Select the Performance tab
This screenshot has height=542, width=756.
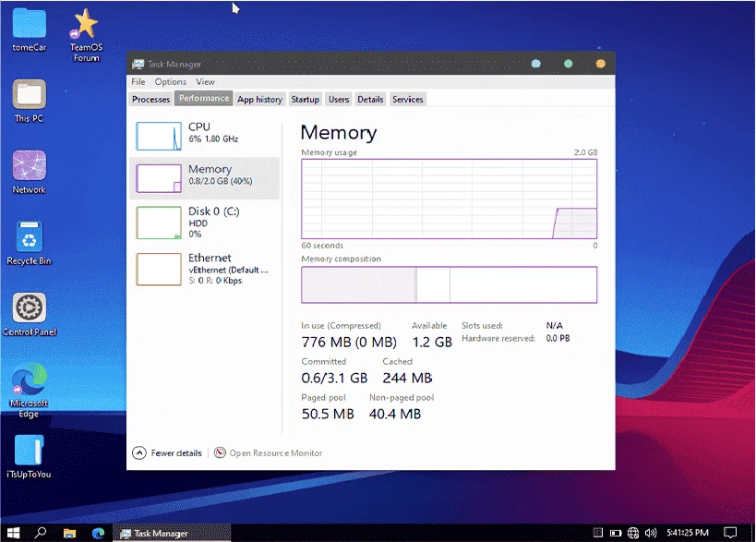[x=204, y=99]
